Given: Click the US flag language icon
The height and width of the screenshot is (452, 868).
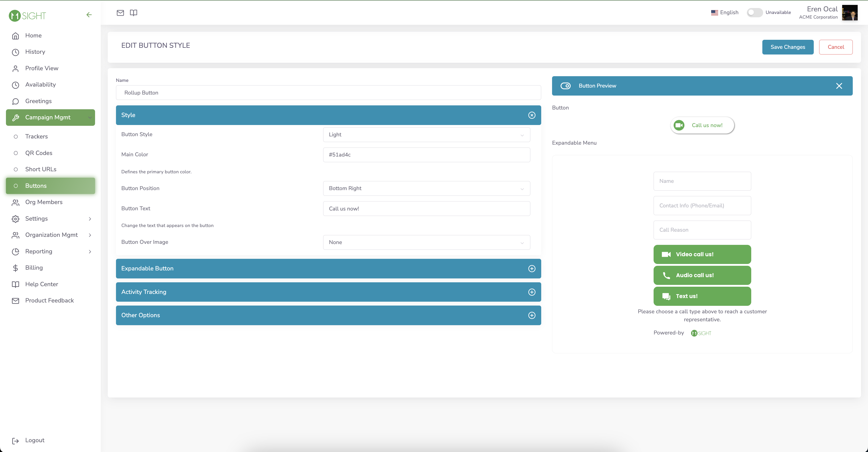Looking at the screenshot, I should click(x=714, y=12).
